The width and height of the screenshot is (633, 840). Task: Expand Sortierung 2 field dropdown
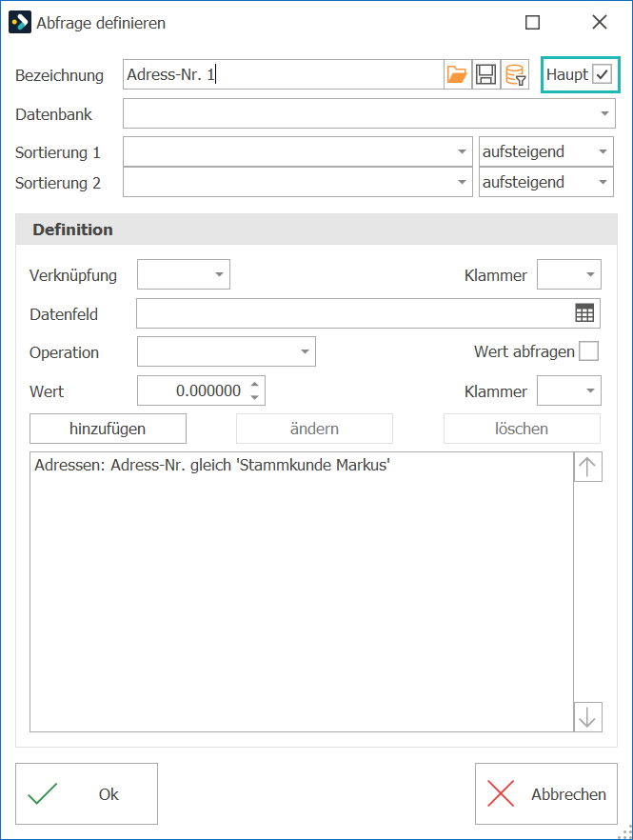(x=298, y=182)
